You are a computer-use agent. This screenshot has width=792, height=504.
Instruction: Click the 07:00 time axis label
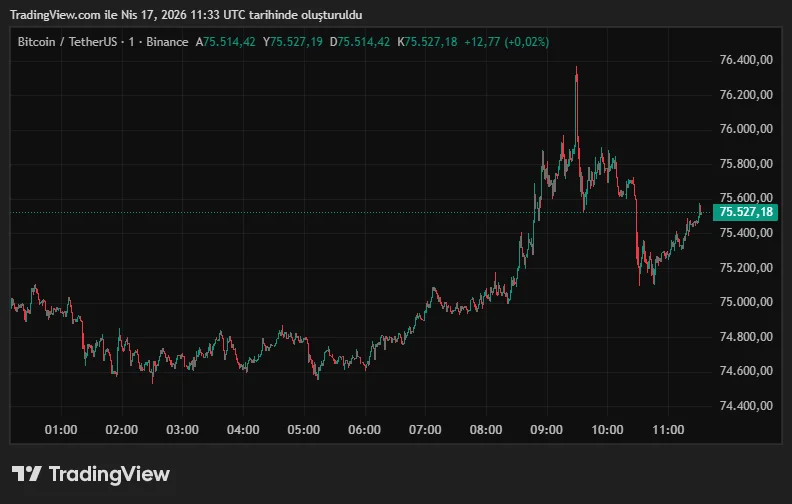click(x=425, y=430)
